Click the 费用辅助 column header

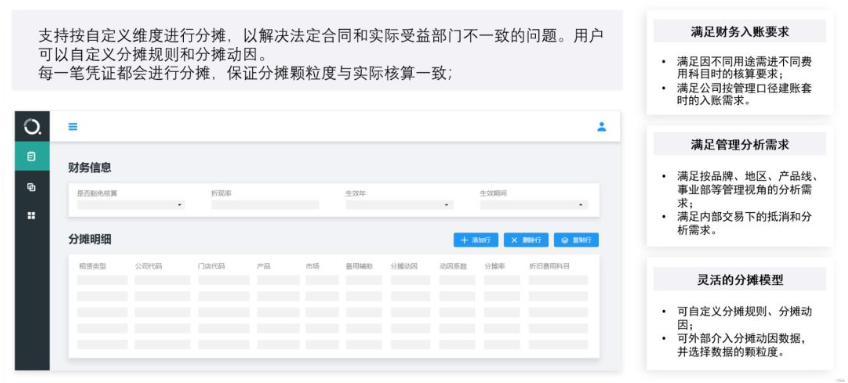359,266
